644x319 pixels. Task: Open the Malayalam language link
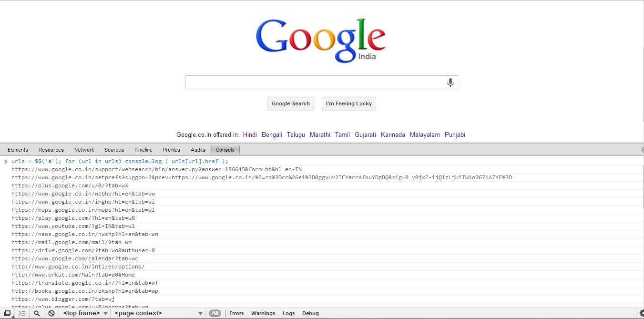click(x=425, y=135)
